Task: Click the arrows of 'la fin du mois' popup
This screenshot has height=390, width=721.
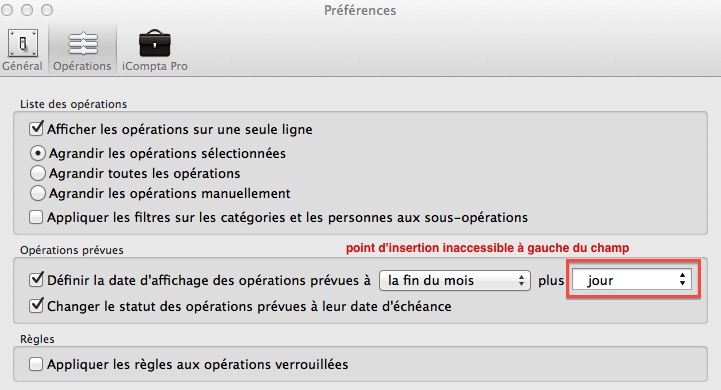Action: (521, 280)
